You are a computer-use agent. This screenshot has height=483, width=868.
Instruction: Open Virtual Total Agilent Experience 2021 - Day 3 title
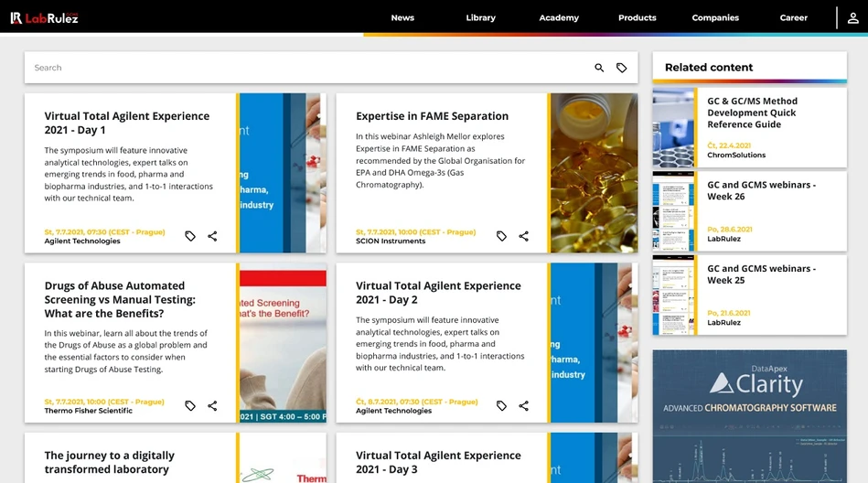pos(438,463)
